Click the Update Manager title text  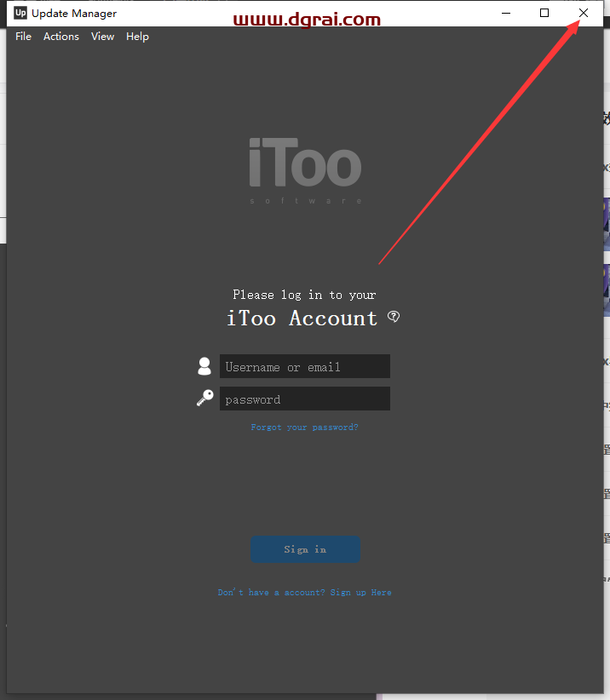pos(74,14)
